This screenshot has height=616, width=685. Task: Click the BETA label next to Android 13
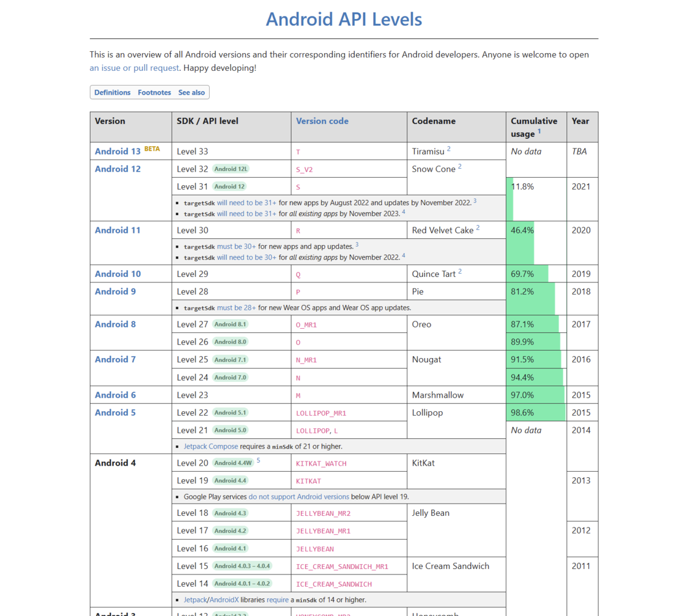click(152, 149)
